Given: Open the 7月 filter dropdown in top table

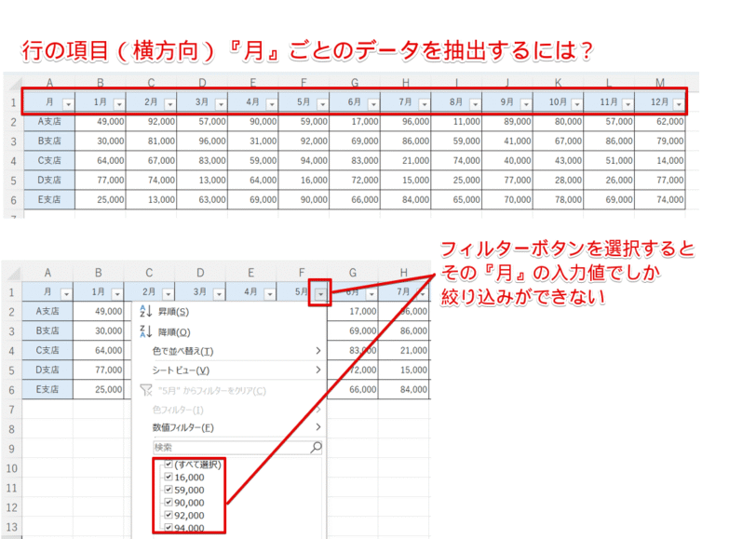Looking at the screenshot, I should 425,104.
